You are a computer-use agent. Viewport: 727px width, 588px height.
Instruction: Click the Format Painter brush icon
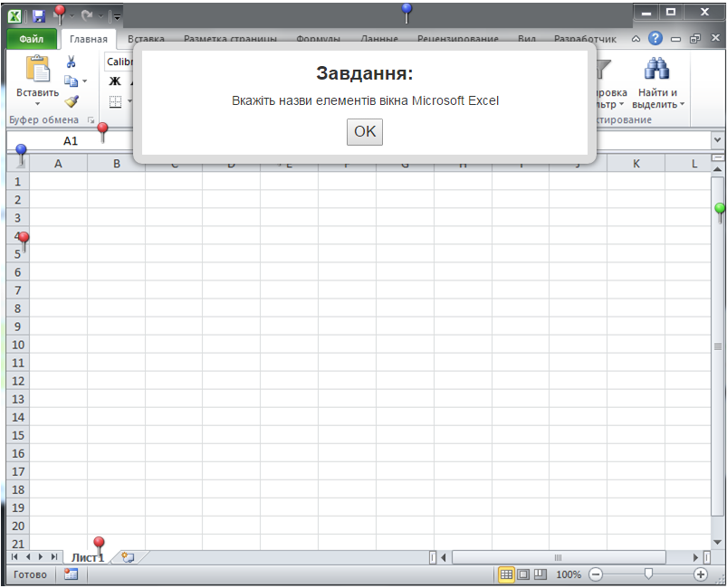72,101
